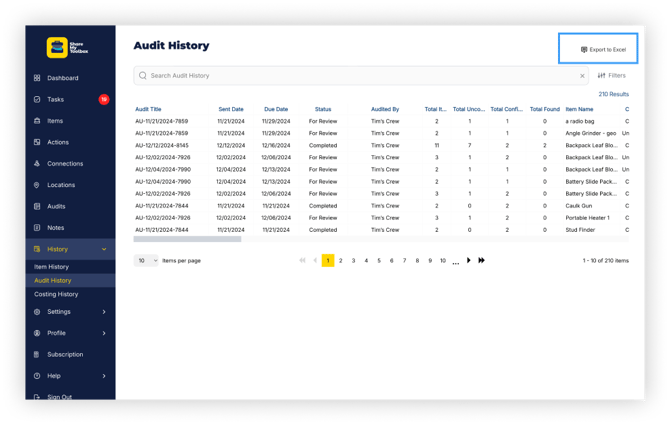Click the ShareMyToolbox logo

(x=67, y=47)
